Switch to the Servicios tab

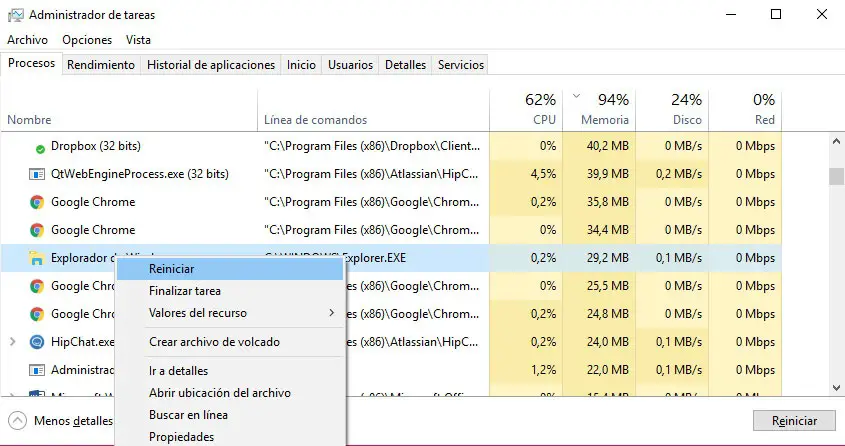tap(461, 65)
